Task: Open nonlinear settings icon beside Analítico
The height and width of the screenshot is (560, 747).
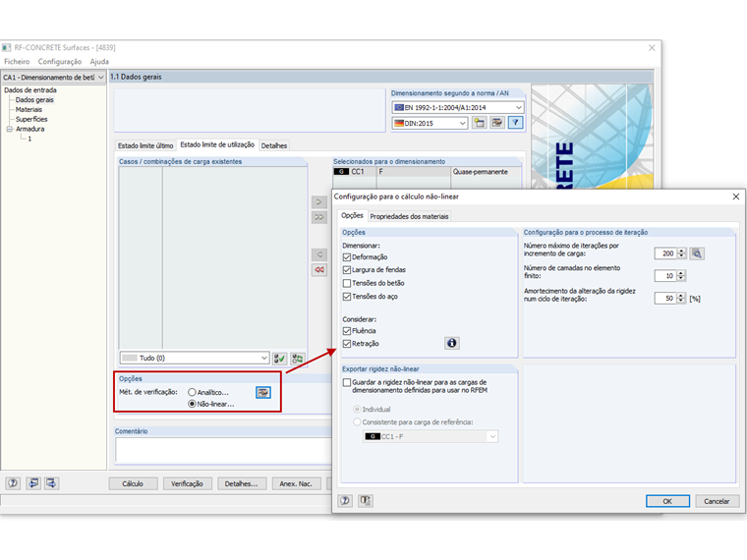Action: pos(263,392)
